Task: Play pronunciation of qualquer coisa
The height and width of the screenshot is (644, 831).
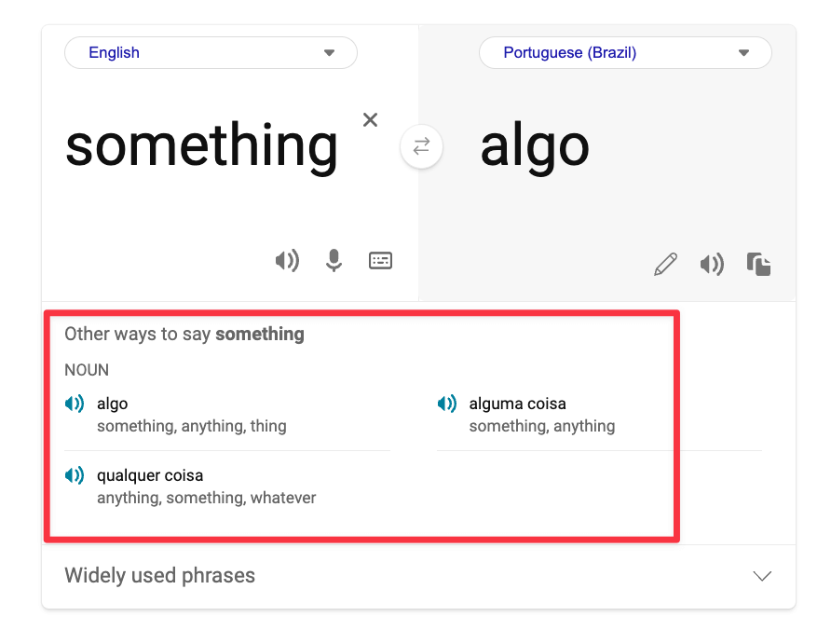Action: coord(74,475)
